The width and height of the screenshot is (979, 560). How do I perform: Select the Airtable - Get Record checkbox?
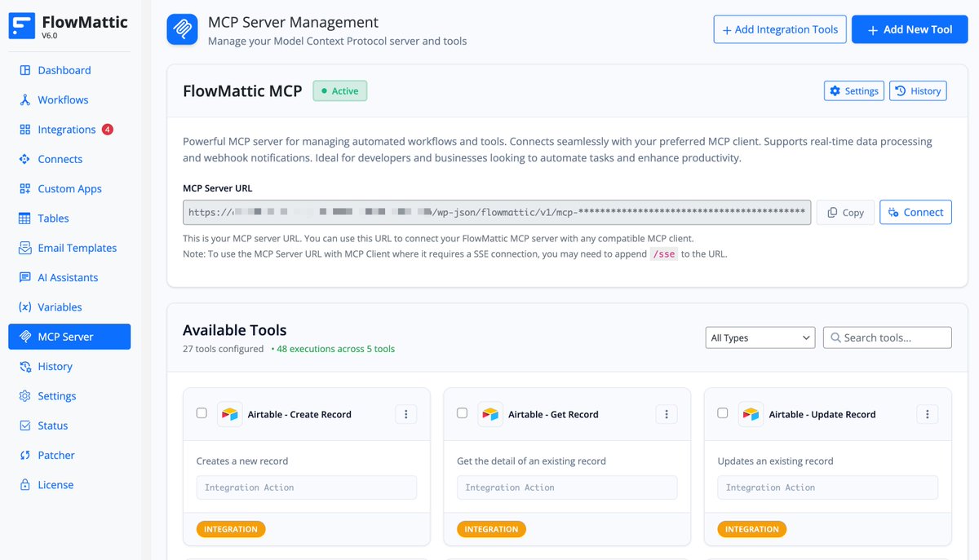click(x=462, y=413)
